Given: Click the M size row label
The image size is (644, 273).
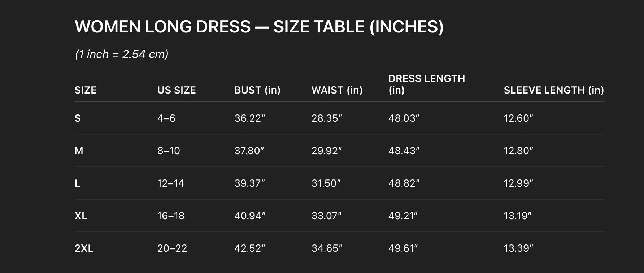Looking at the screenshot, I should [79, 151].
